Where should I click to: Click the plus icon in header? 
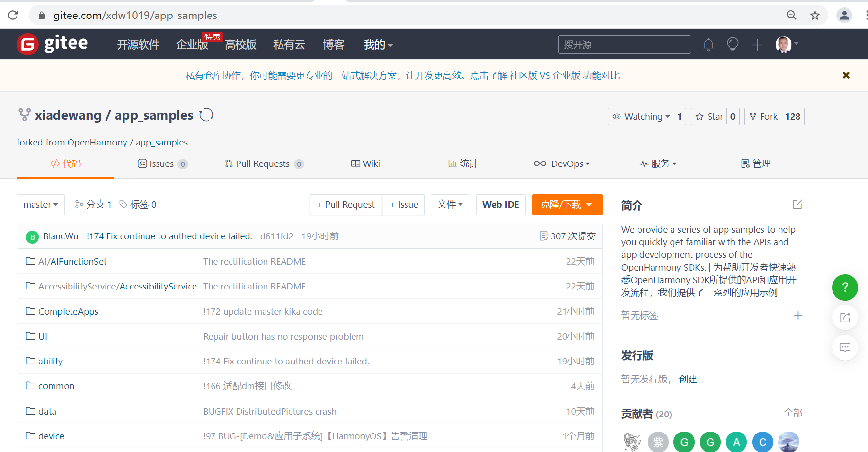pos(757,45)
